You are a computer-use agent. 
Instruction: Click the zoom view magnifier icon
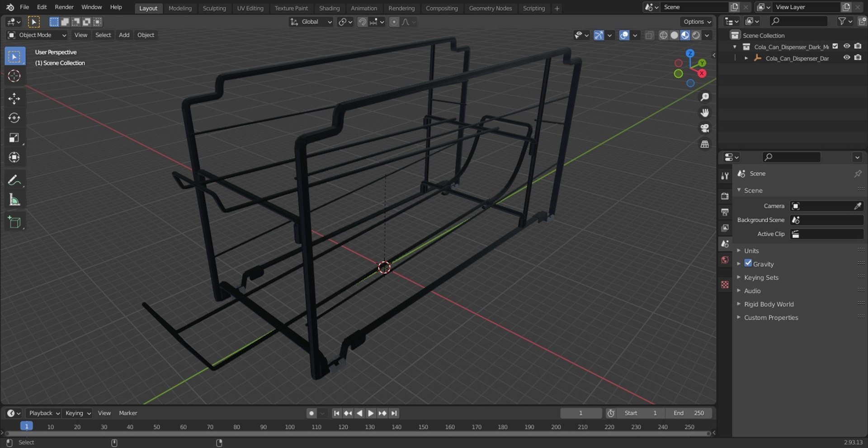[x=704, y=97]
